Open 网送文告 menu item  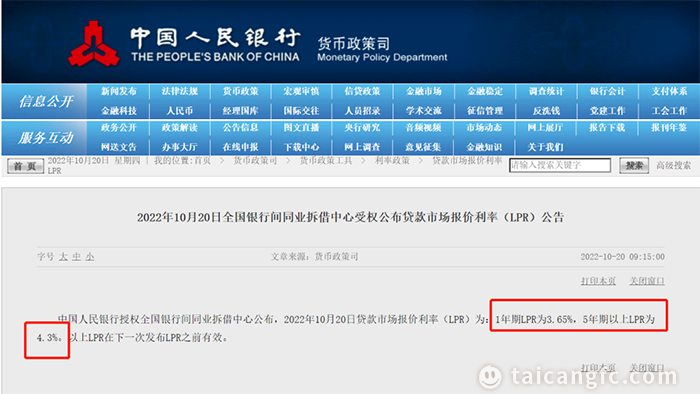pyautogui.click(x=118, y=147)
